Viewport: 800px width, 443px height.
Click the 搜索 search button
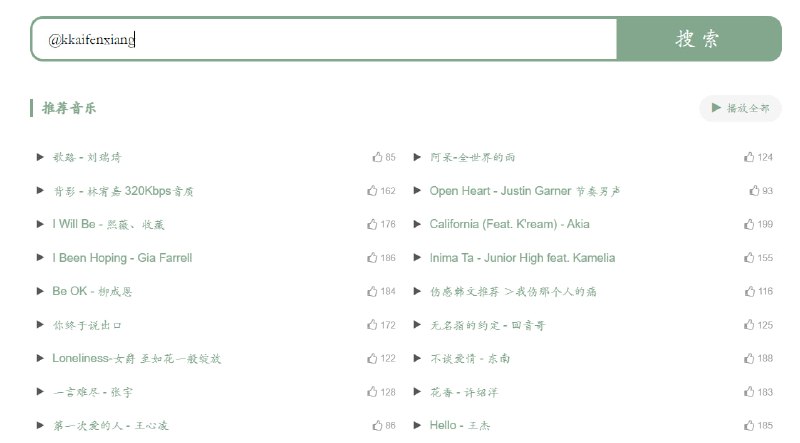(x=698, y=39)
